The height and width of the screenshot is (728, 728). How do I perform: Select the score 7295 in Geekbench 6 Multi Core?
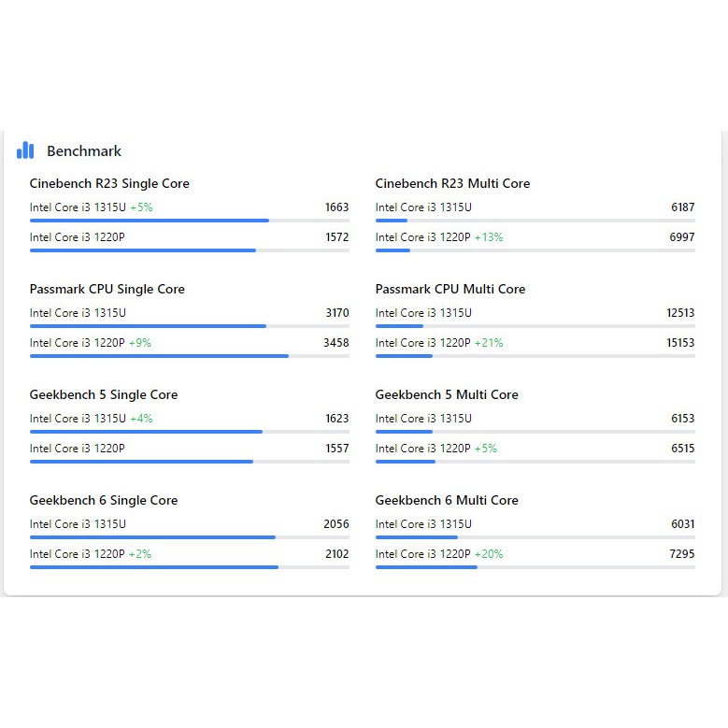tap(682, 554)
